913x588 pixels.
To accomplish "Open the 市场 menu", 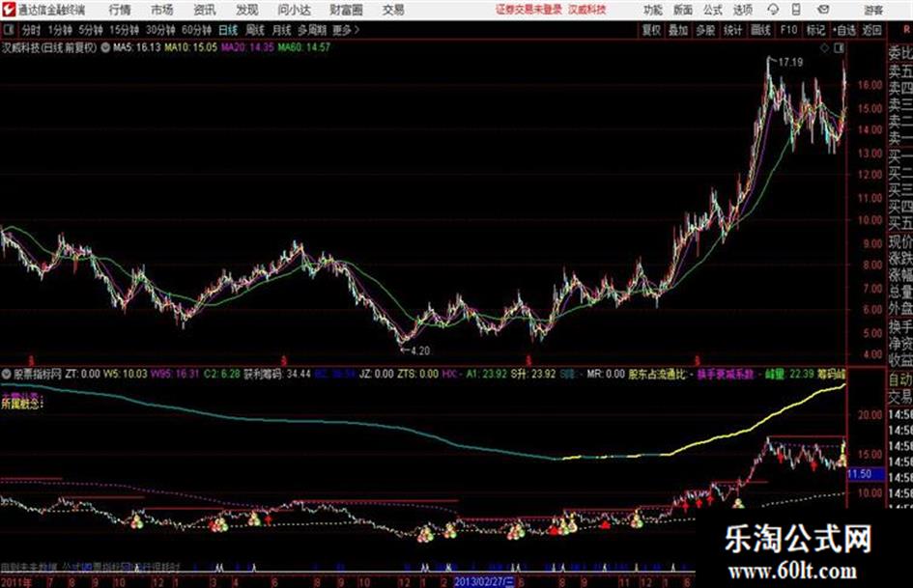I will (x=162, y=10).
